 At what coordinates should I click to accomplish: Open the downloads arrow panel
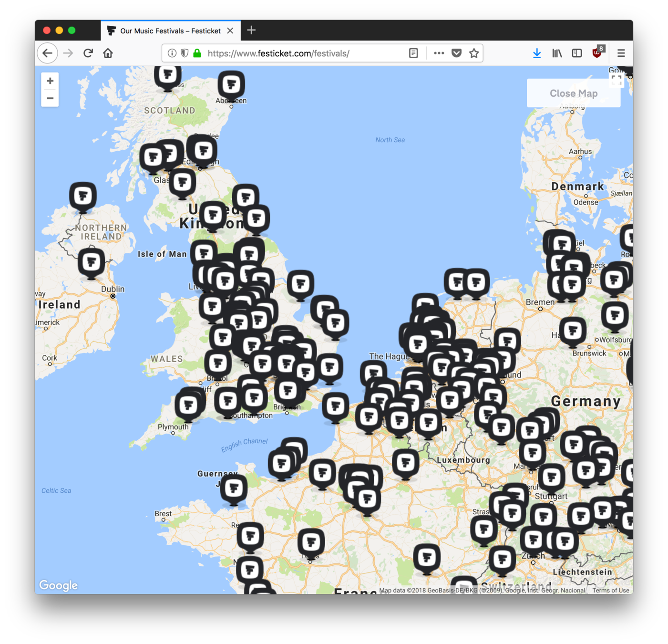pyautogui.click(x=537, y=53)
